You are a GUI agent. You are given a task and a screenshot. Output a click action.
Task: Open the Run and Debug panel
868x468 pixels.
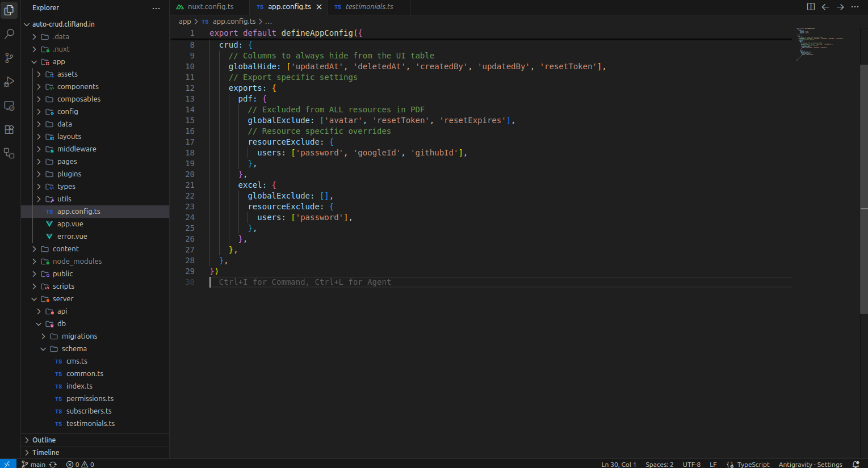pos(9,81)
